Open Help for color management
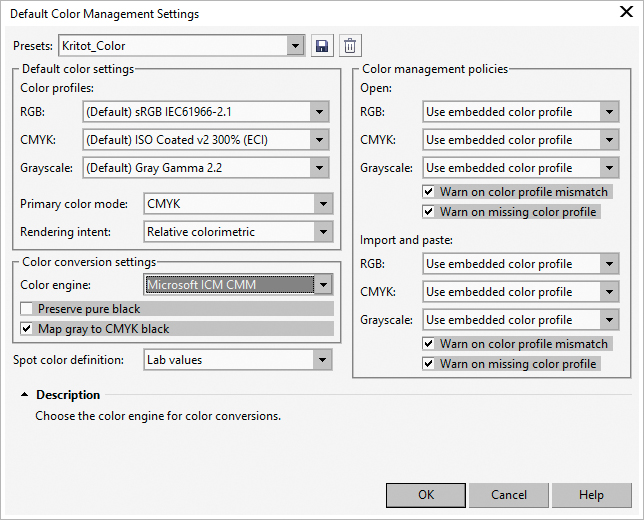The image size is (644, 520). pyautogui.click(x=591, y=495)
